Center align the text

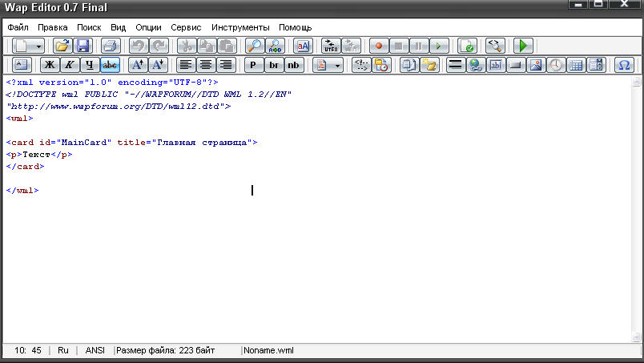point(206,65)
